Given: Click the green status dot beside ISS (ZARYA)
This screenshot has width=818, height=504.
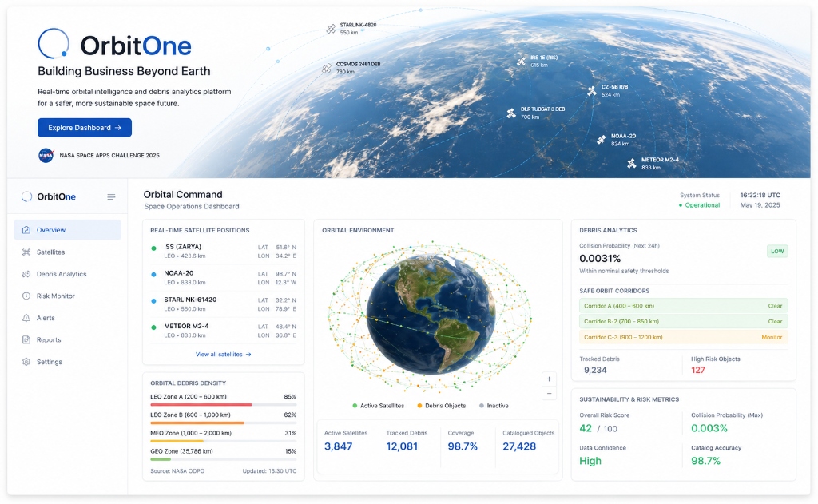Looking at the screenshot, I should coord(153,248).
